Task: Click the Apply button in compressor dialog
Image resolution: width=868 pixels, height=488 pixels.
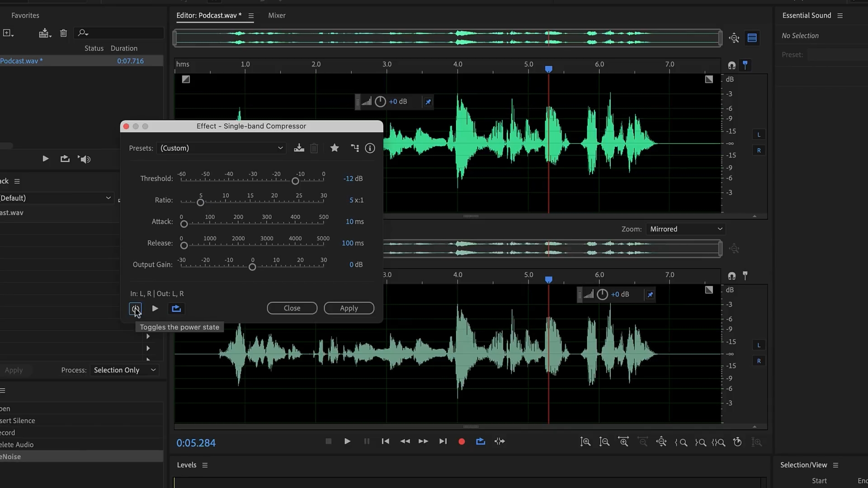Action: click(x=349, y=308)
